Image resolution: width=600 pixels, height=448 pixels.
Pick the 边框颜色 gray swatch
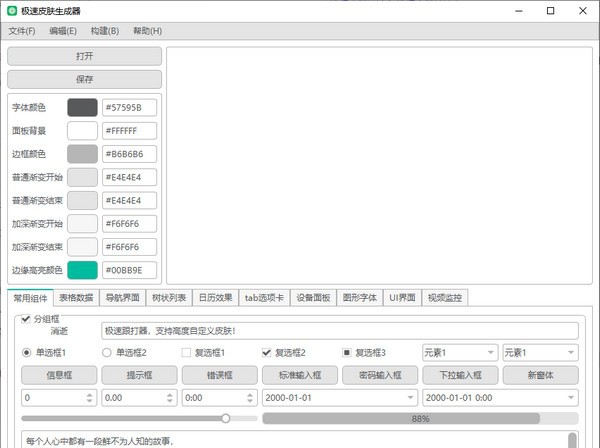click(83, 154)
